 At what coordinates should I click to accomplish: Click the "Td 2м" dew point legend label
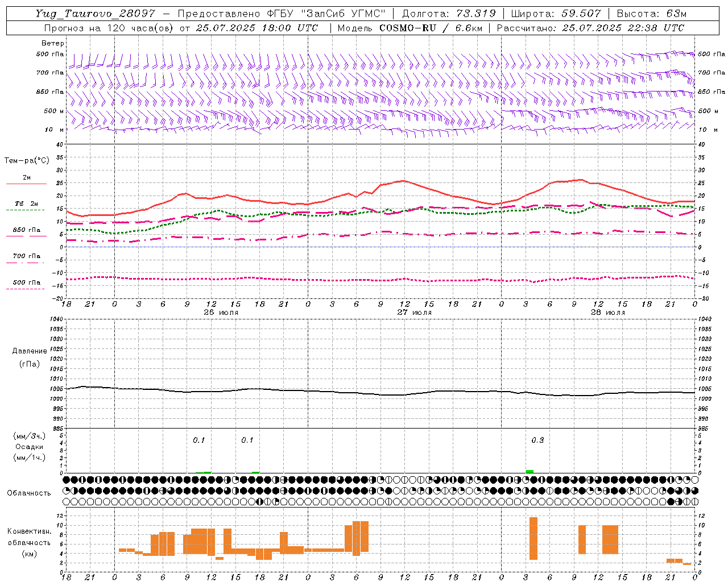(x=27, y=203)
